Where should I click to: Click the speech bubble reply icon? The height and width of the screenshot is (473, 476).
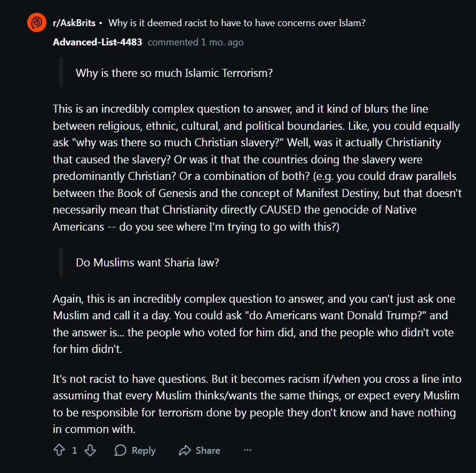pyautogui.click(x=121, y=450)
